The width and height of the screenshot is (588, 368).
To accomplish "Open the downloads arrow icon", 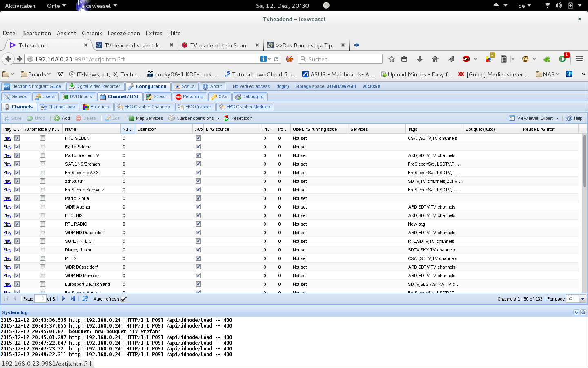I will tap(420, 59).
